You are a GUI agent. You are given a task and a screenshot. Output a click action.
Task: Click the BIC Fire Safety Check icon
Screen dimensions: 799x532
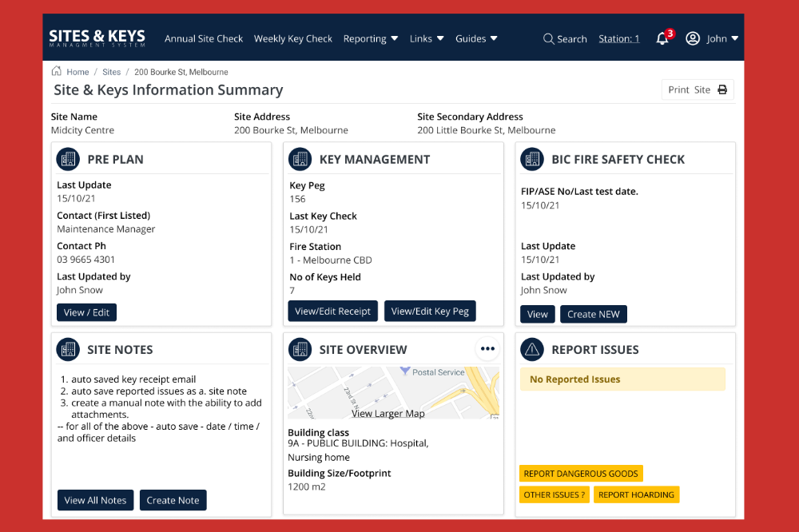pos(532,159)
